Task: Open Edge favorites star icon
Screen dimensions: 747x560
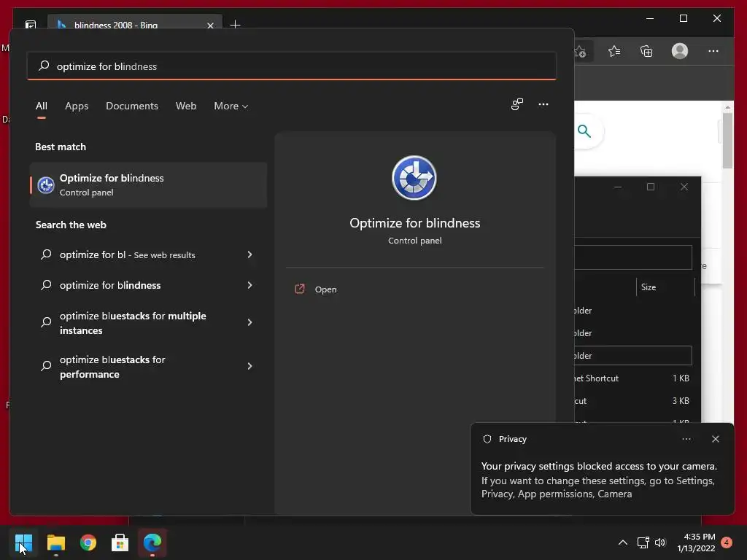Action: 614,51
